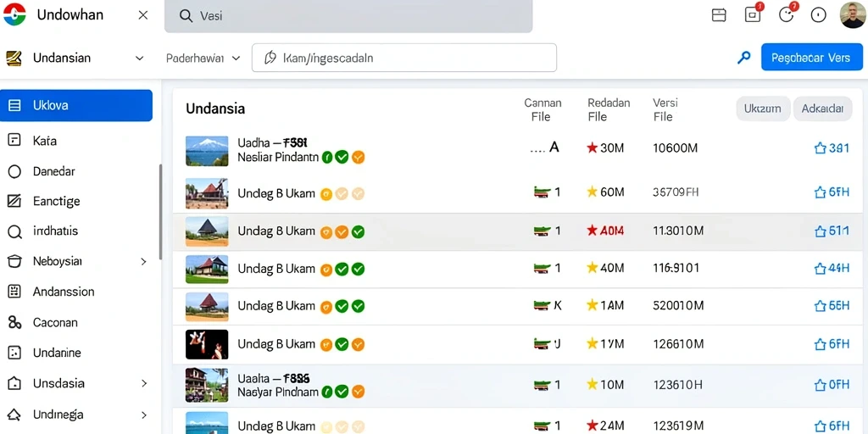Click the Kam/ingescadaln input field
This screenshot has height=434, width=868.
pyautogui.click(x=404, y=58)
